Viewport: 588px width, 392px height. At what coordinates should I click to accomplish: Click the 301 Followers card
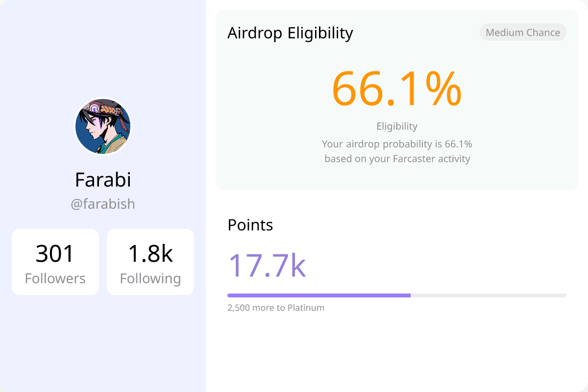[55, 262]
